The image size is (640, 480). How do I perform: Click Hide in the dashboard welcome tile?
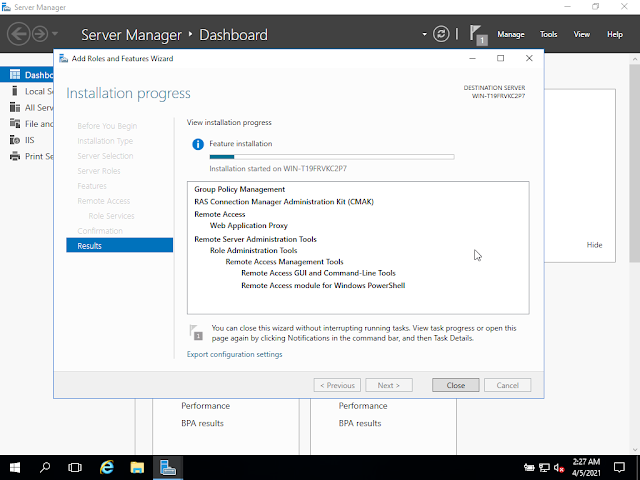594,245
